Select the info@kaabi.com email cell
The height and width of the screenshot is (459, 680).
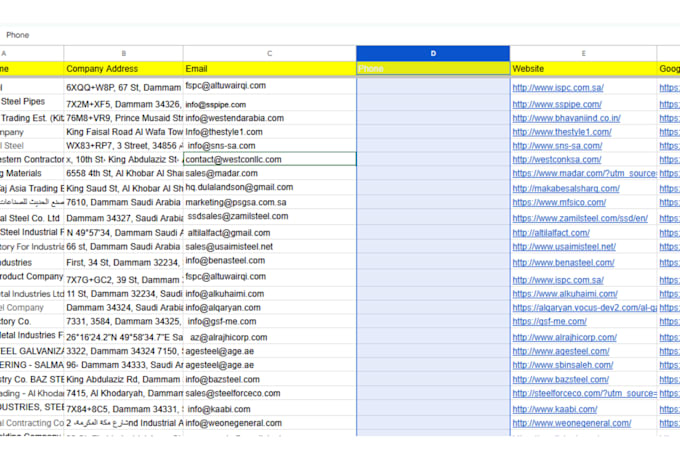point(269,409)
